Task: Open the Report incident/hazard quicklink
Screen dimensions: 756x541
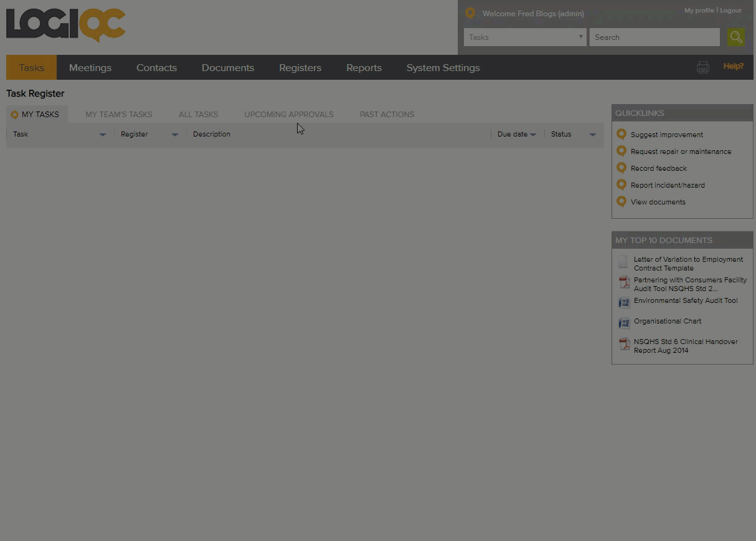Action: (668, 185)
